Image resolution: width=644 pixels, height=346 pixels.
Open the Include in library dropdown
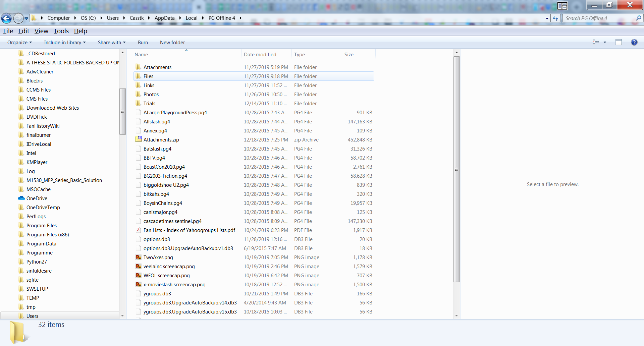[65, 43]
